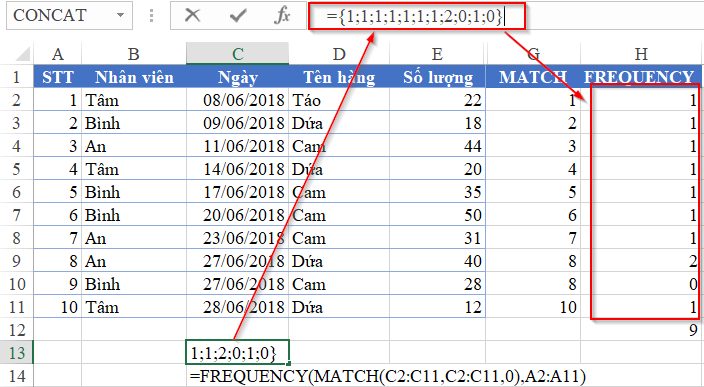Select row 14 header

pos(17,375)
